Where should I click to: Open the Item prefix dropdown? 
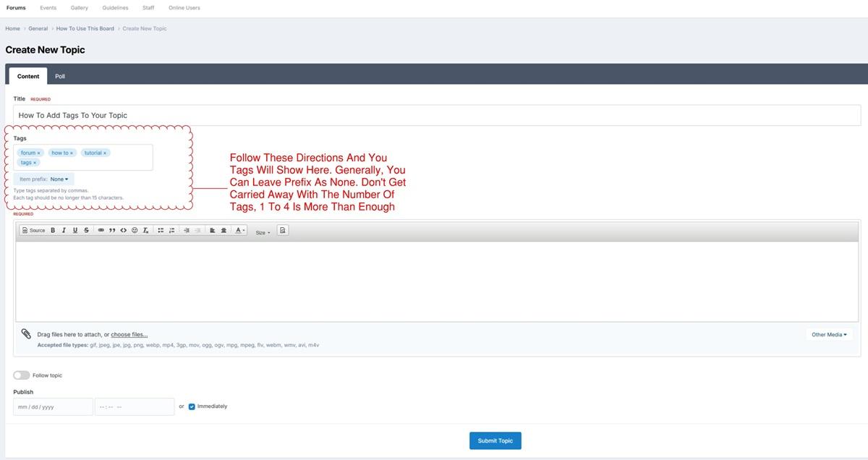pos(59,179)
